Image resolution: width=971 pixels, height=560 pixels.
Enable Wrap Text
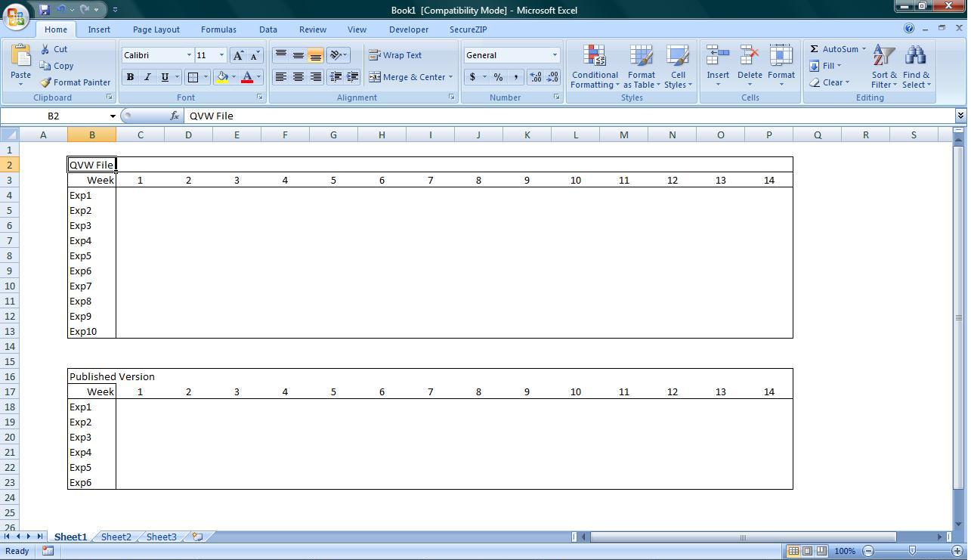point(395,55)
